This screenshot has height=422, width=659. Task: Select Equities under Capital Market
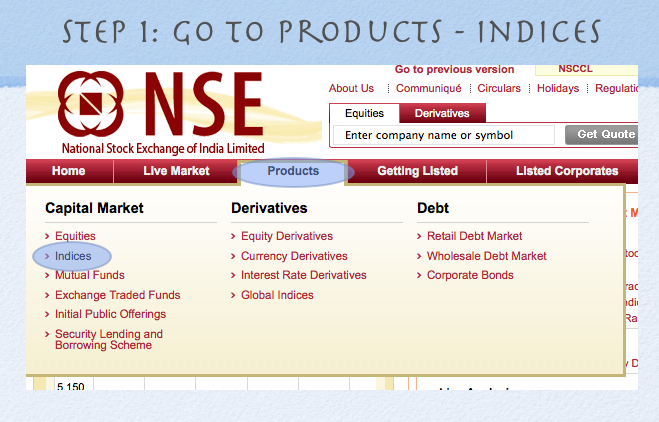tap(75, 236)
